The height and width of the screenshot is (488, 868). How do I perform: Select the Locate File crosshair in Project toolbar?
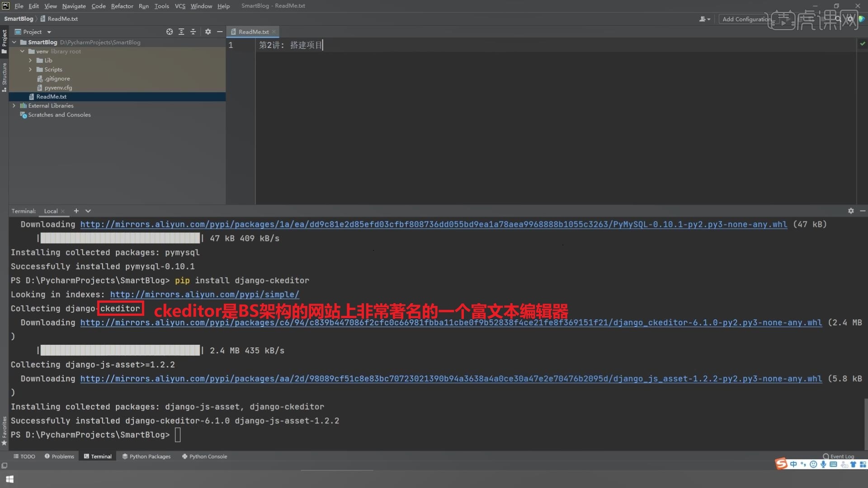(170, 32)
